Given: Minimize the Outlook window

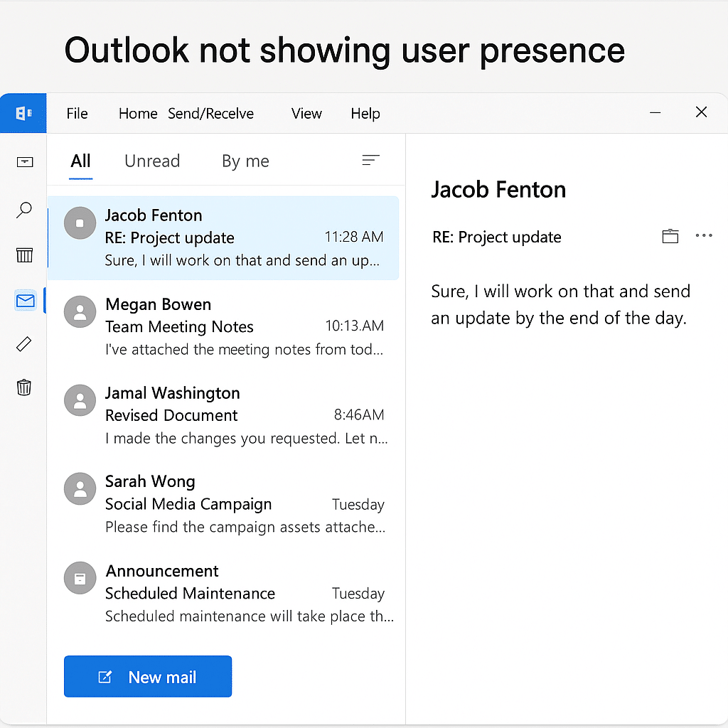Looking at the screenshot, I should click(655, 112).
